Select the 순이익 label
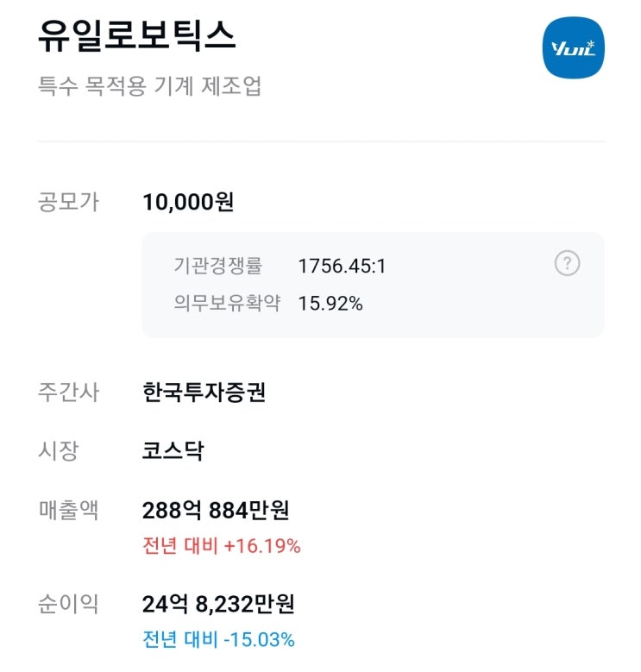 point(69,604)
